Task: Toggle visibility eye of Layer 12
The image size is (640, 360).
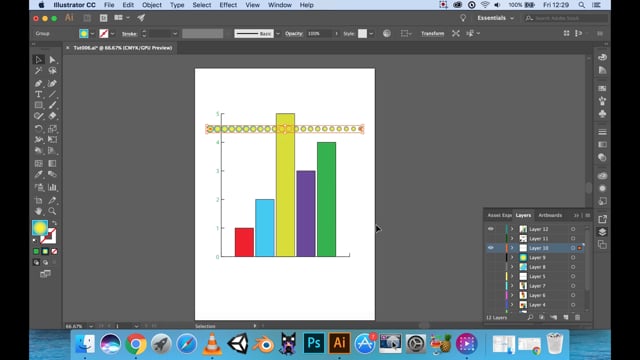Action: click(x=491, y=229)
